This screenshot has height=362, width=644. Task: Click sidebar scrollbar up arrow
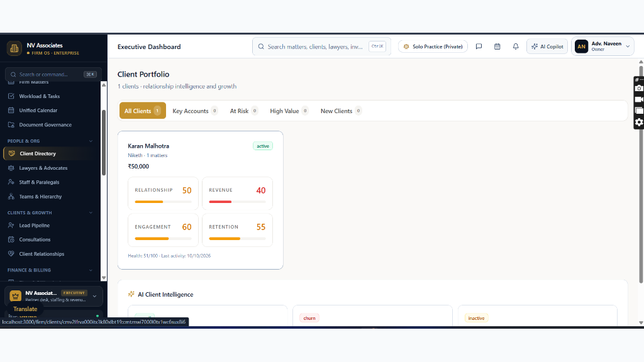click(104, 85)
